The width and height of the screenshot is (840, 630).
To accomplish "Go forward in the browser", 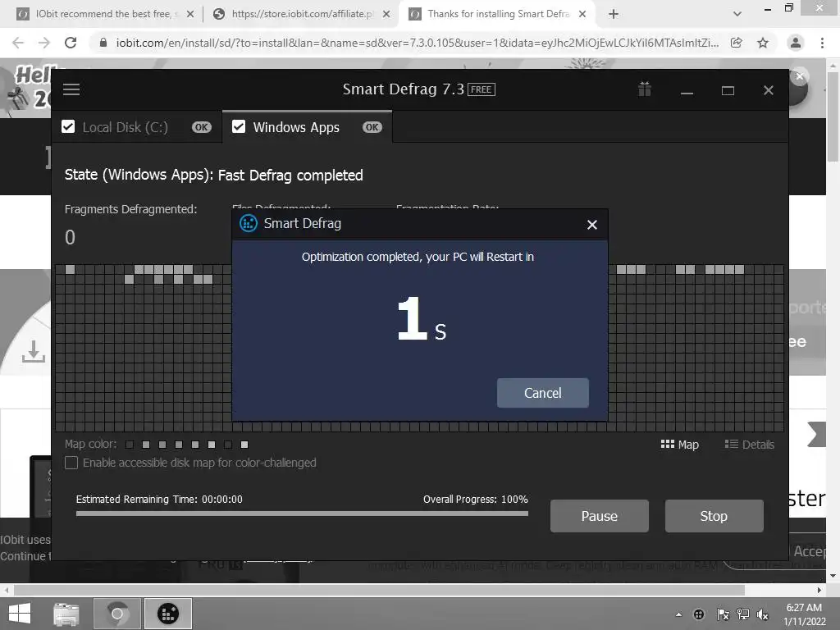I will pos(44,43).
